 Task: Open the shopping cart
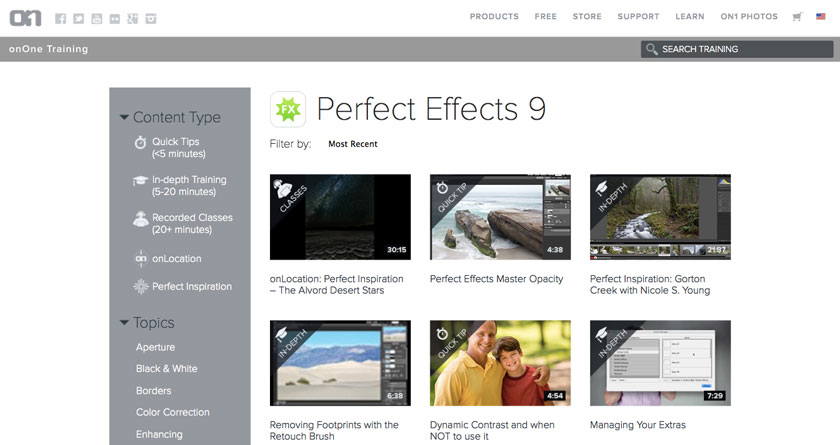797,17
